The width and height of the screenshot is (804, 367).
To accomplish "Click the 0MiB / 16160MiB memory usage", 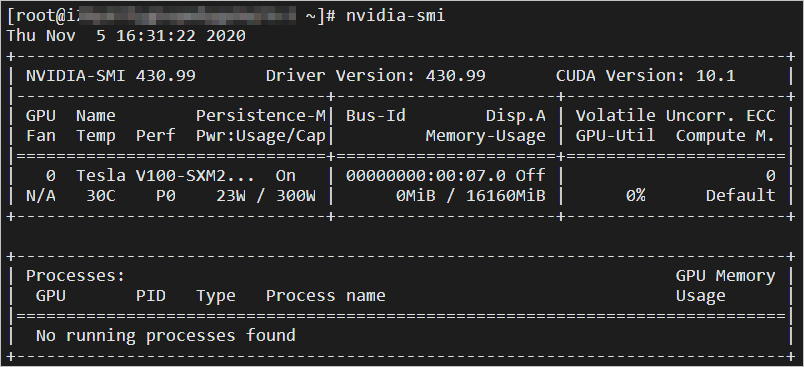I will 470,196.
